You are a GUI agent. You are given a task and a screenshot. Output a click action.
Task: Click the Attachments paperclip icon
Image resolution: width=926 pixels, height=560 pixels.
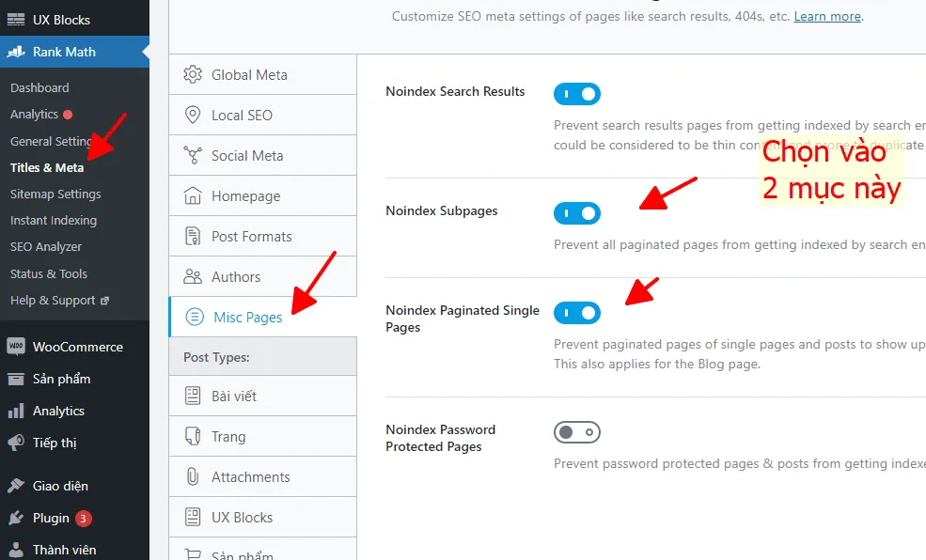click(193, 477)
